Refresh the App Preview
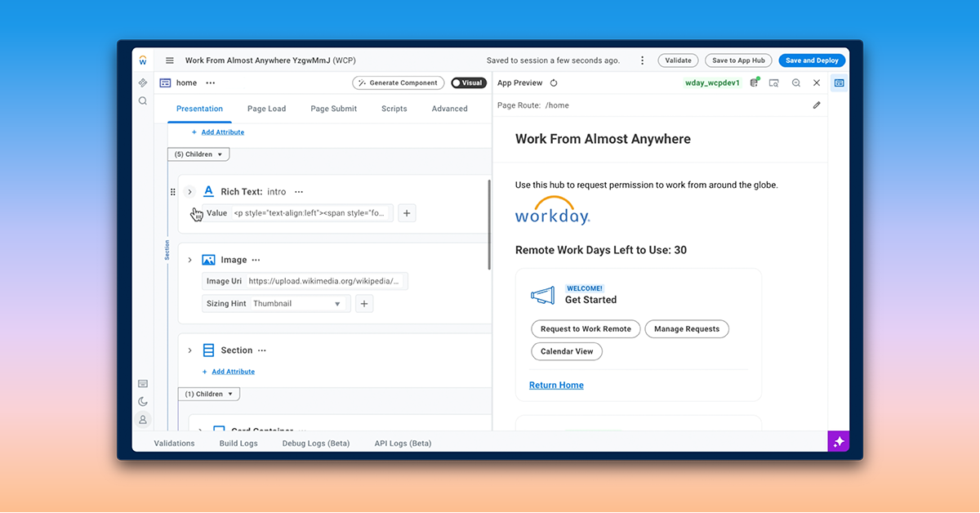 click(x=554, y=83)
